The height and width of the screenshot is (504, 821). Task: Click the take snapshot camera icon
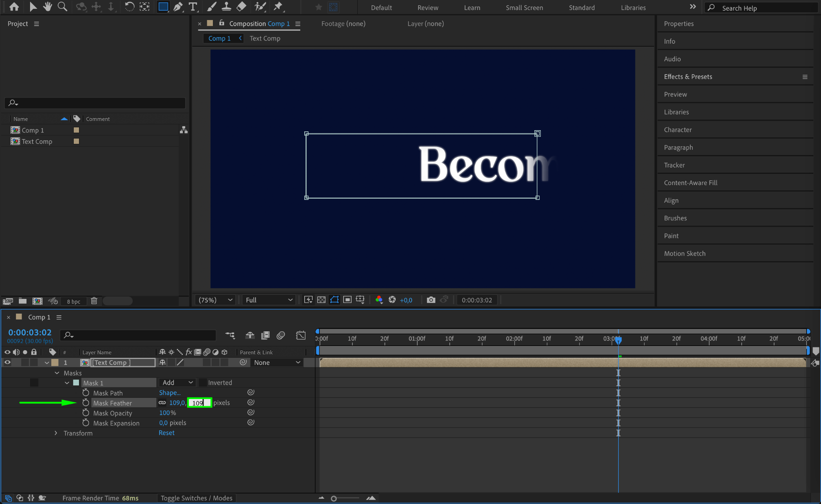pos(431,300)
